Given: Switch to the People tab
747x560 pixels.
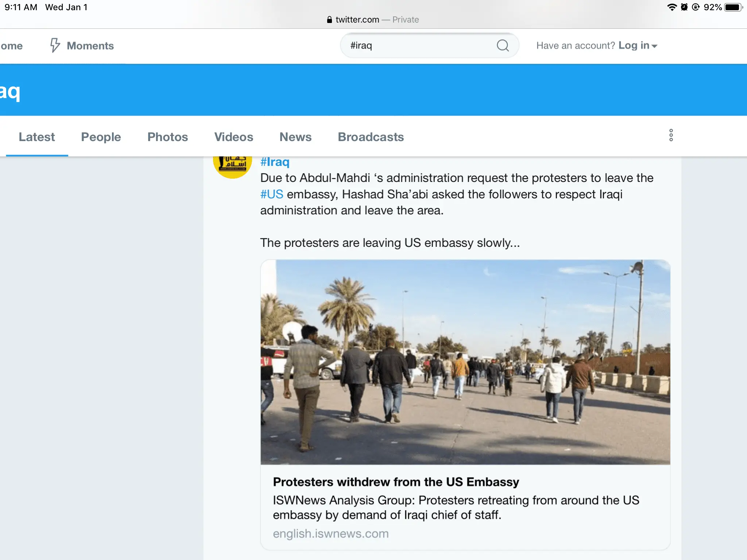Looking at the screenshot, I should [x=101, y=137].
